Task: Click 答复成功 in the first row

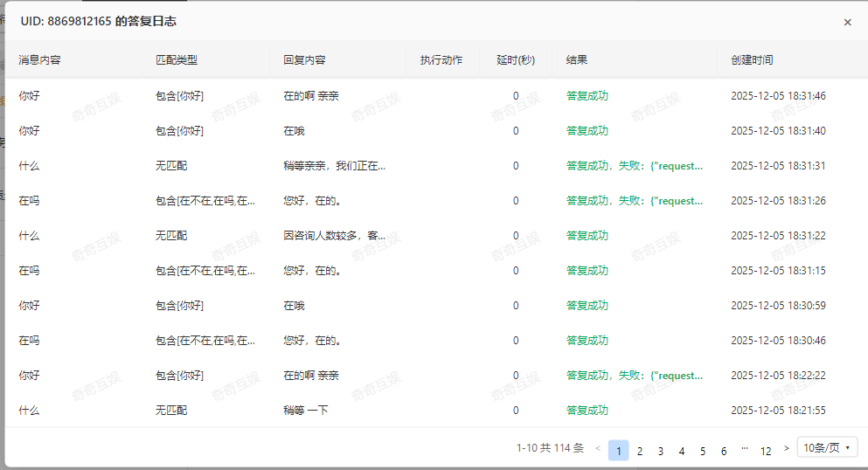Action: click(x=587, y=96)
